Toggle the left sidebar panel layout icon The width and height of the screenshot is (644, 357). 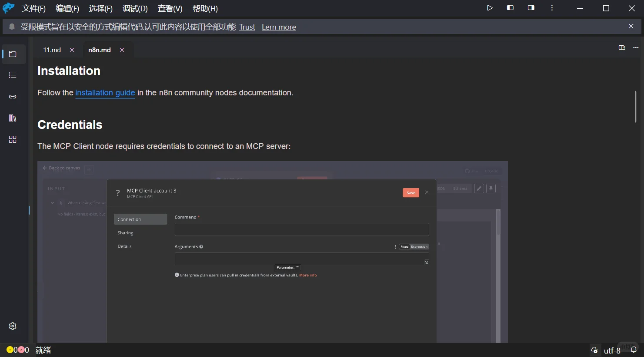(x=511, y=8)
